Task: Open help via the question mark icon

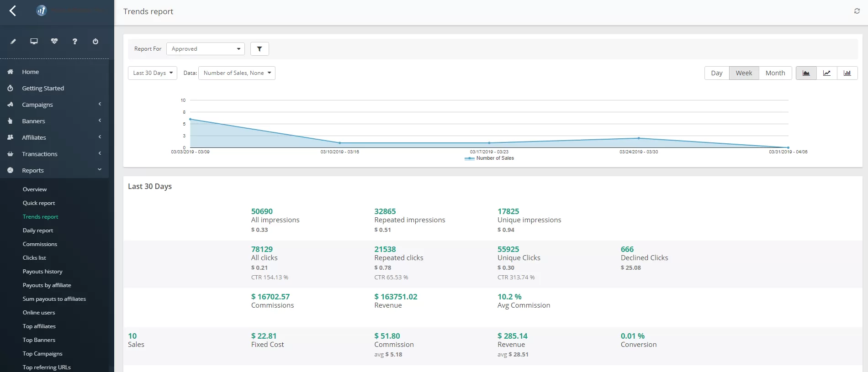Action: click(x=75, y=42)
